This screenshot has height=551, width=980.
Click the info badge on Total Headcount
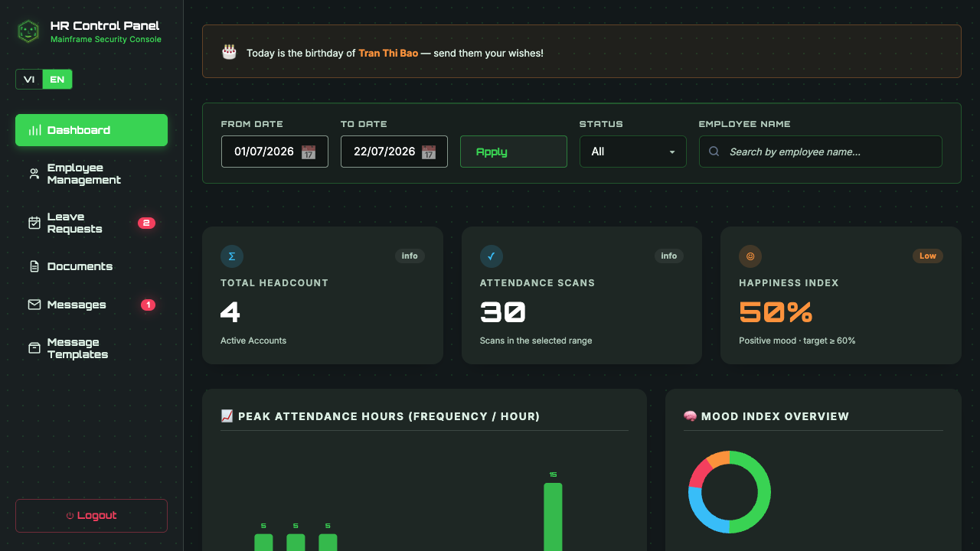410,256
